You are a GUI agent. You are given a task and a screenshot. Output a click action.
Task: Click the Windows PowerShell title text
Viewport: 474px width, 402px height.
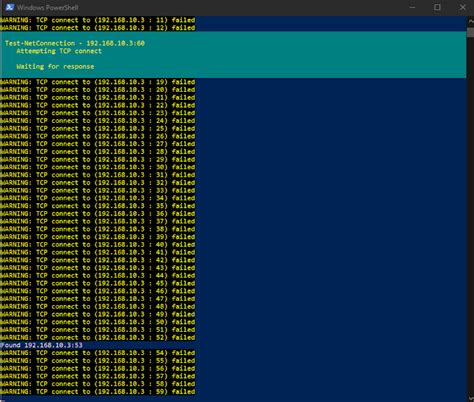[x=48, y=7]
